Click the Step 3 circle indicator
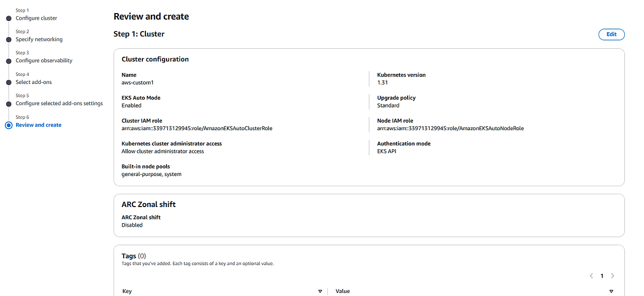Screen dimensions: 644x296 9,61
